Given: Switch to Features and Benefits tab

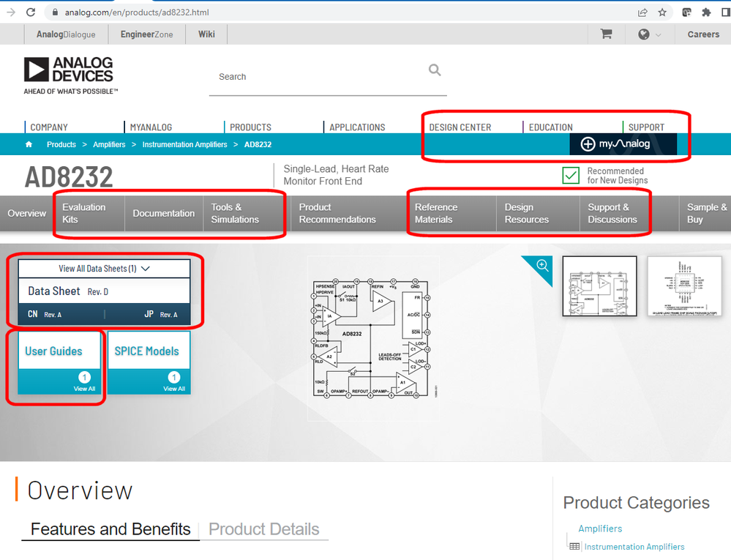Looking at the screenshot, I should coord(110,529).
